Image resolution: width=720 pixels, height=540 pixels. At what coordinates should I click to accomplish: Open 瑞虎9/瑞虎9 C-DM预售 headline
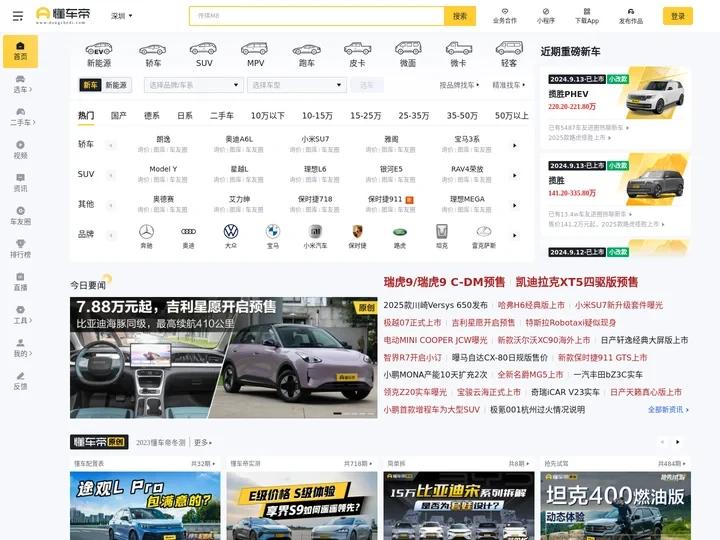444,282
